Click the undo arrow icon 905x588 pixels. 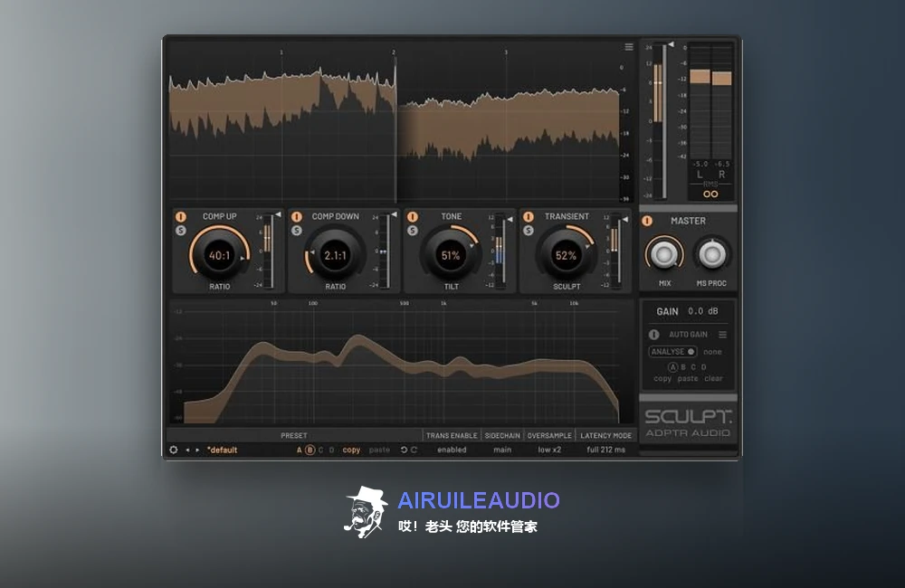click(x=404, y=450)
